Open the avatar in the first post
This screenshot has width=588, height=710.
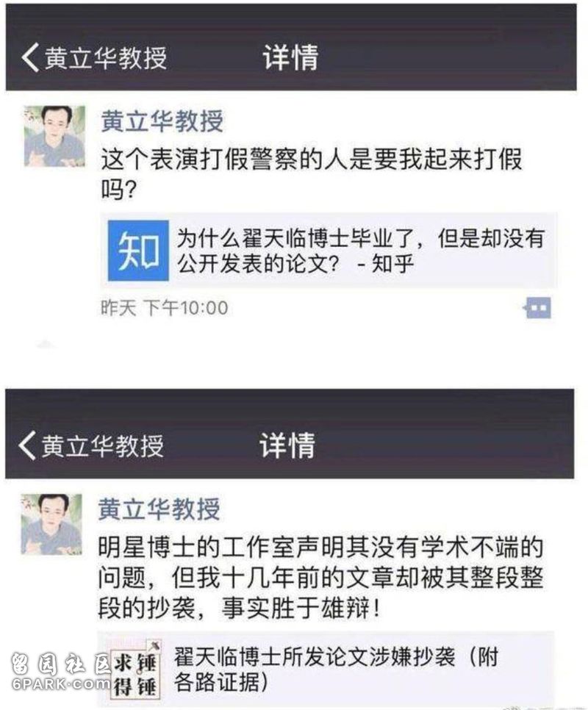(x=55, y=136)
